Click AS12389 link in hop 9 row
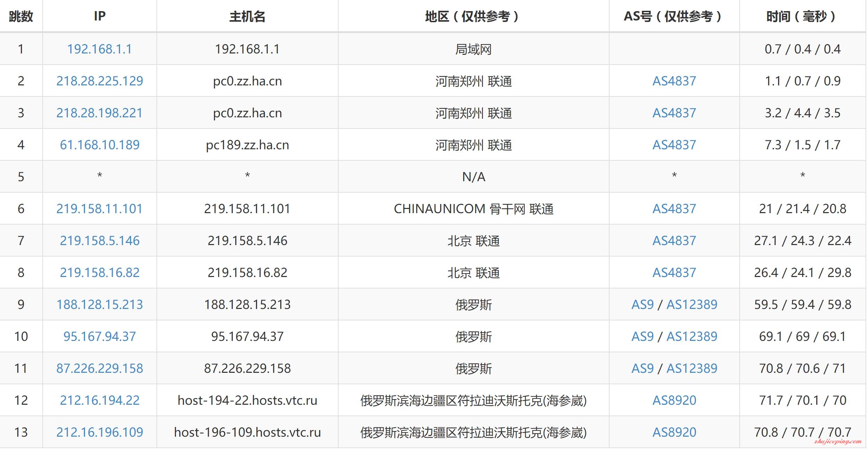The width and height of the screenshot is (868, 453). [692, 304]
